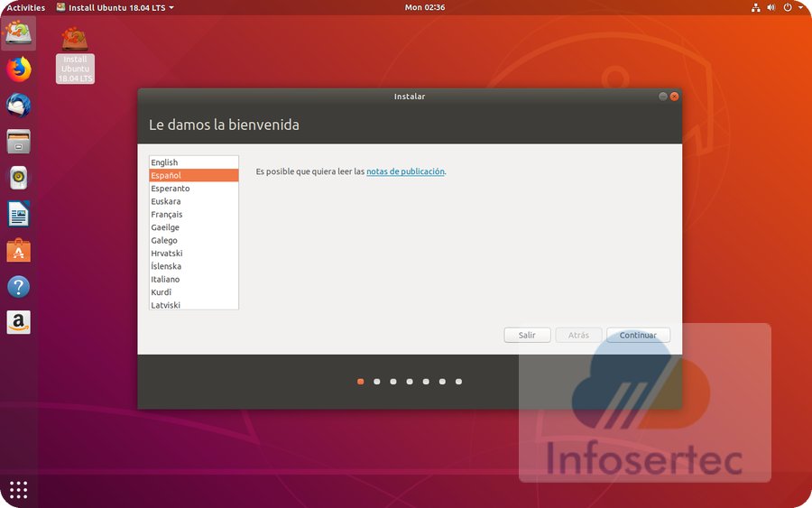Screen dimensions: 812x508
Task: Open the Firefox browser from the dock
Action: point(18,69)
